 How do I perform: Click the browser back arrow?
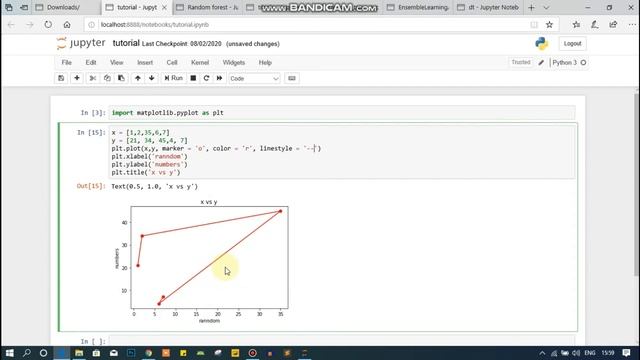[x=11, y=24]
